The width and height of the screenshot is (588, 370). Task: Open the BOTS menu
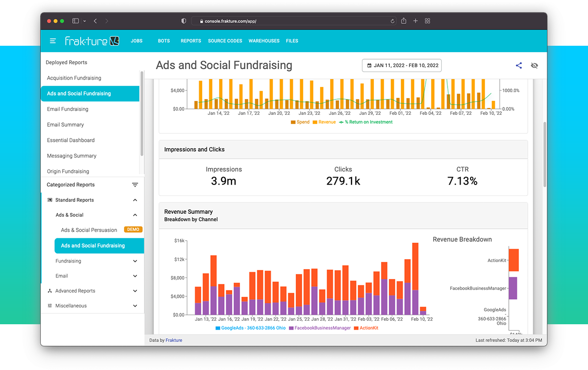tap(163, 41)
